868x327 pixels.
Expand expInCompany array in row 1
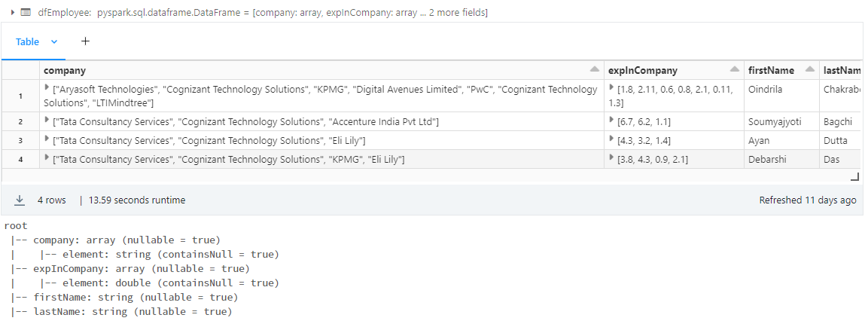pyautogui.click(x=612, y=87)
